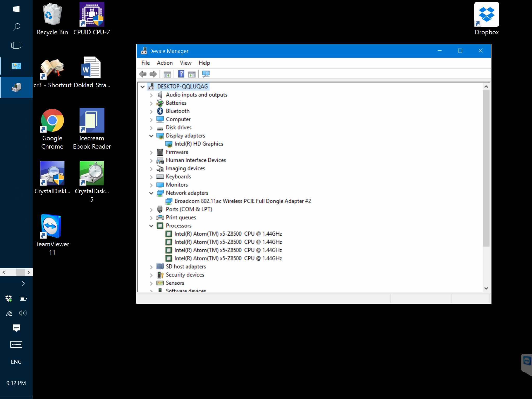Collapse the Network adapters category
This screenshot has width=532, height=399.
point(151,193)
